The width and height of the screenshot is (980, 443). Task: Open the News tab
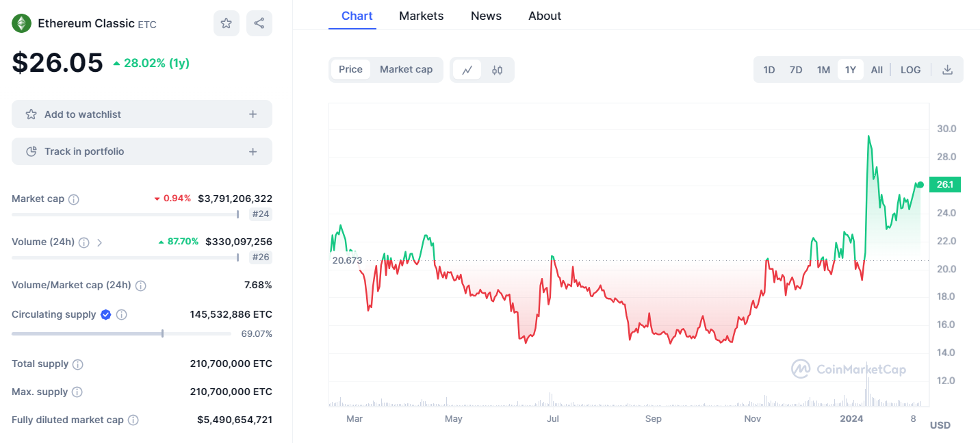click(486, 16)
